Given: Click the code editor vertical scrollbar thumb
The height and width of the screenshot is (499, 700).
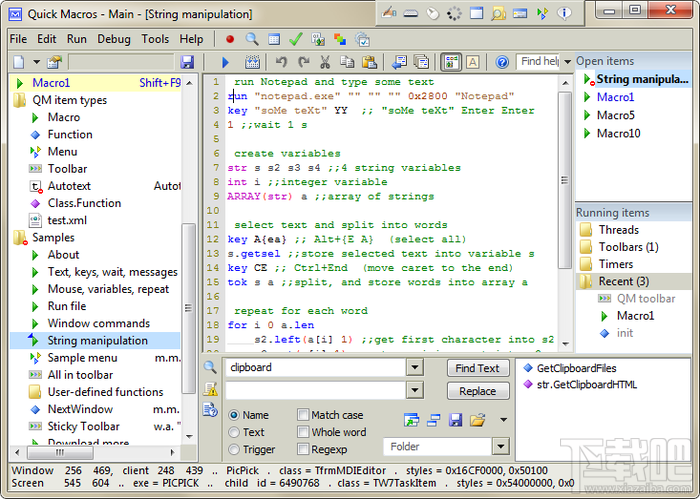Looking at the screenshot, I should (565, 180).
